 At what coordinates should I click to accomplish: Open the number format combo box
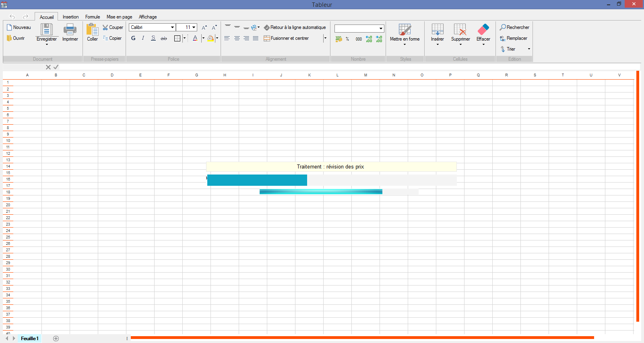(x=359, y=29)
